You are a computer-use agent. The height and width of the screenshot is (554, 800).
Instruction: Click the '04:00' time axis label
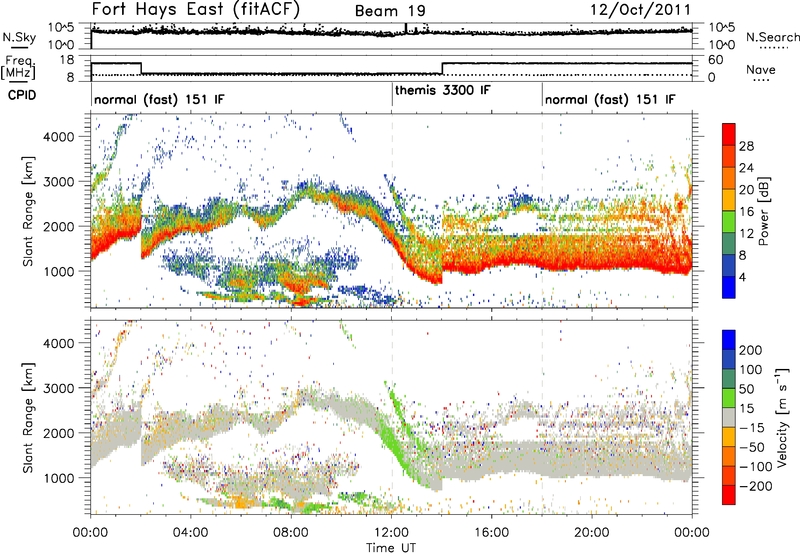[x=191, y=533]
